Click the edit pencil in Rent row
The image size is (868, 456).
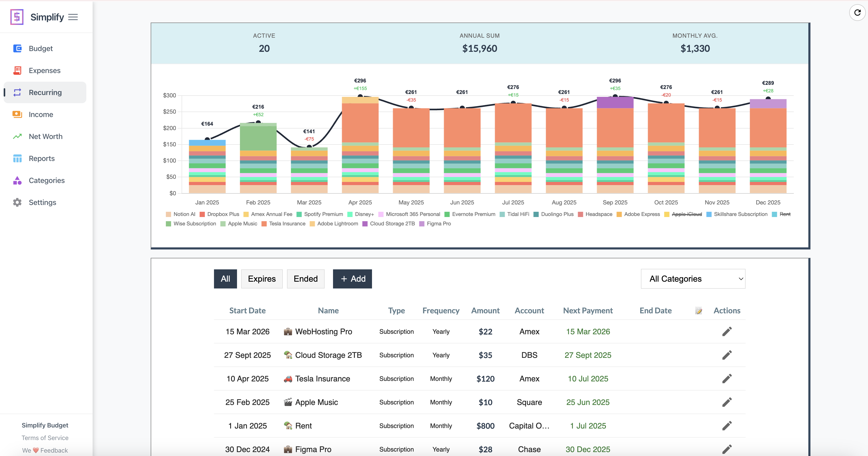[x=727, y=426]
